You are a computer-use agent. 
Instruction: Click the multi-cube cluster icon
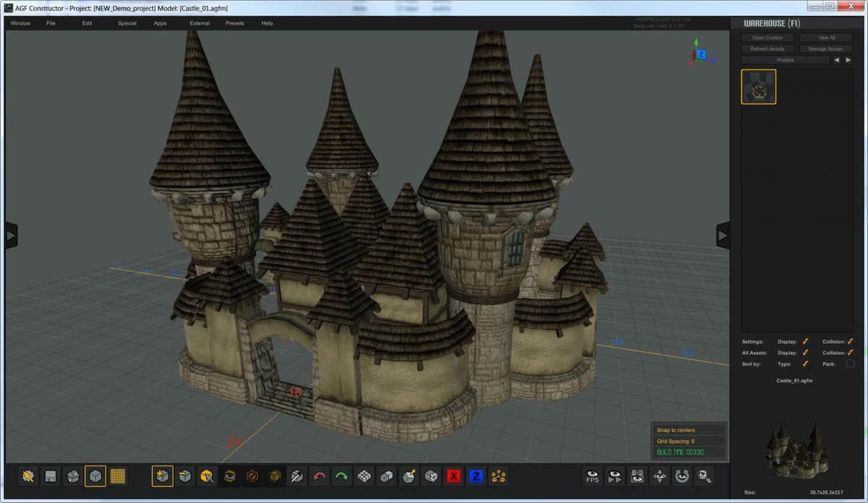click(x=365, y=476)
